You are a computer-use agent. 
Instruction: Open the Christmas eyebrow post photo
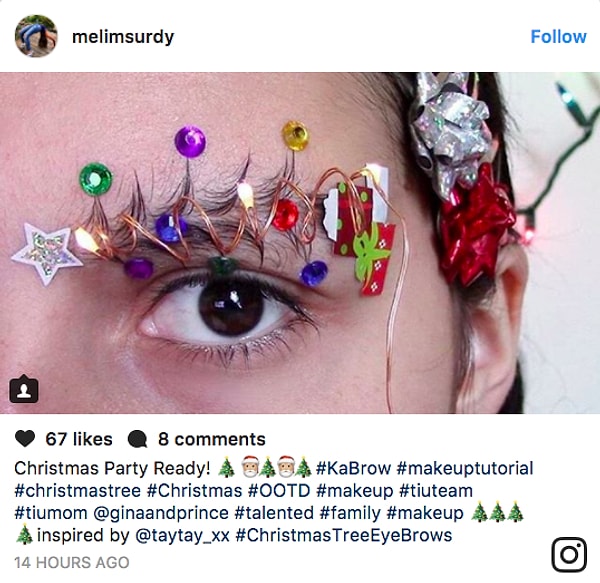(300, 240)
